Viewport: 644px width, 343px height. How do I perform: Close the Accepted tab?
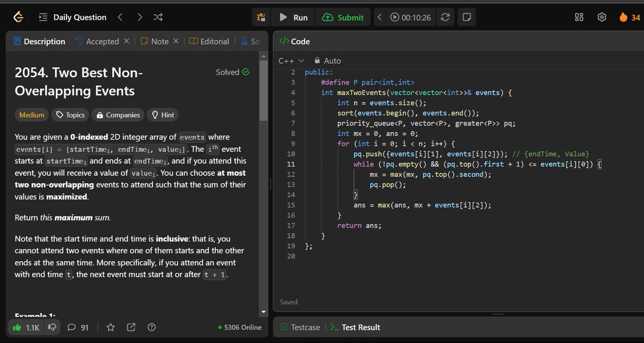click(127, 41)
